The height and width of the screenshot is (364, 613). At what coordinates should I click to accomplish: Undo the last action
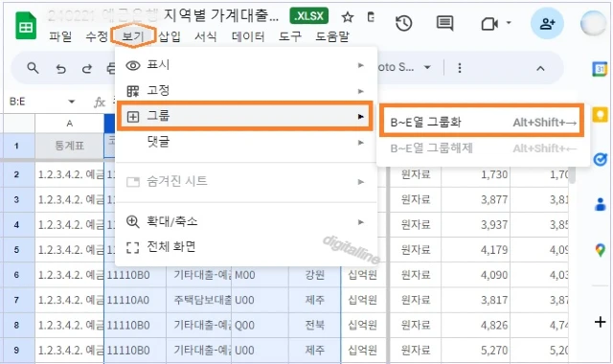(60, 69)
